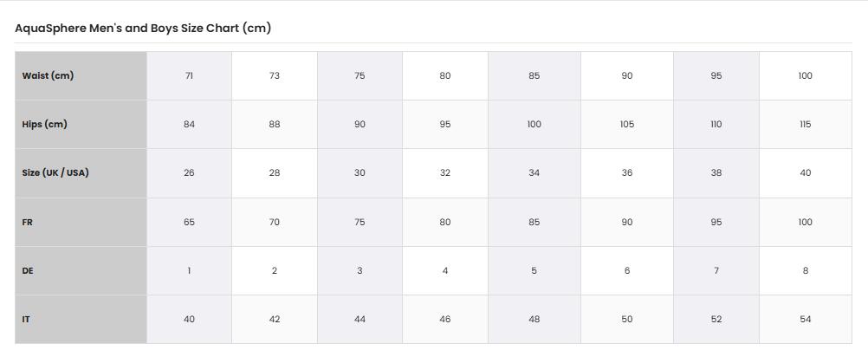Click the AquaSphere Men's and Boys Size Chart heading
The width and height of the screenshot is (868, 363).
[x=143, y=29]
